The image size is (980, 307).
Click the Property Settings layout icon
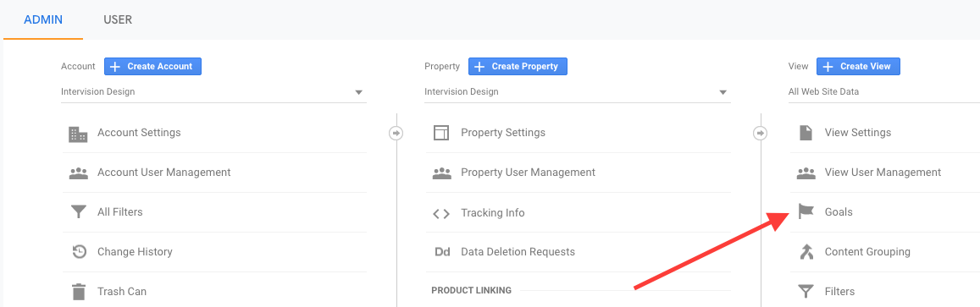tap(441, 133)
